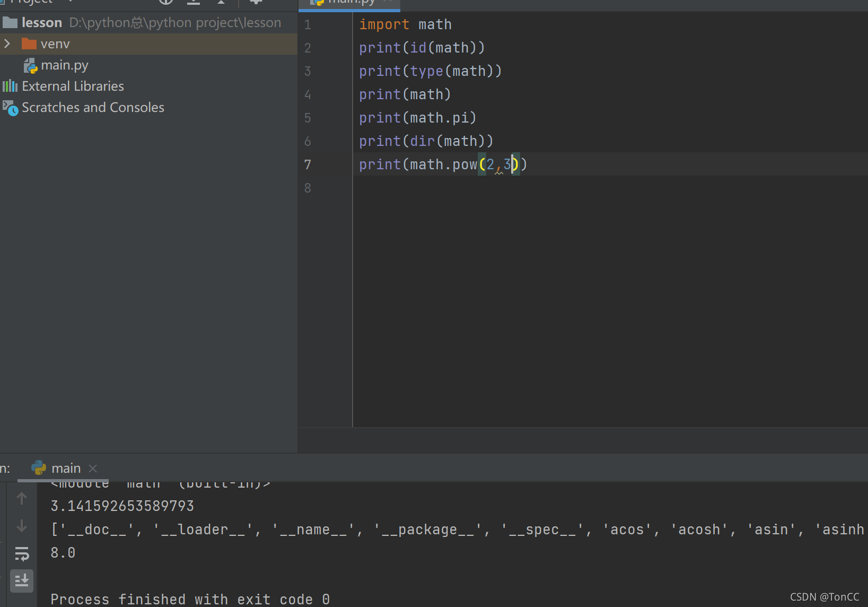Click line number 8 in the gutter

[308, 188]
